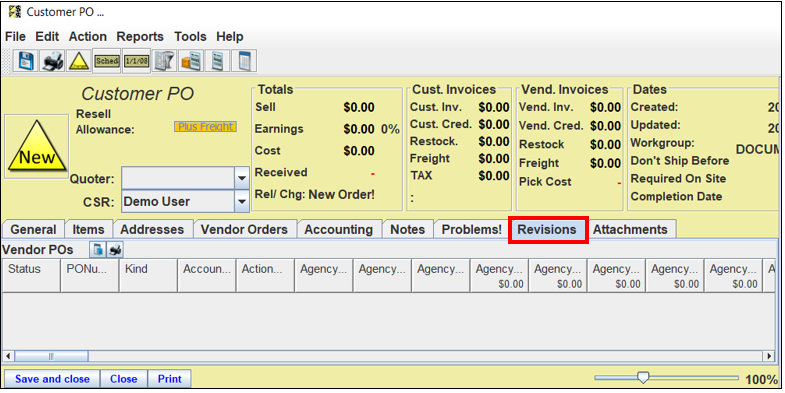
Task: Click the yellow triangle Change icon
Action: (79, 61)
